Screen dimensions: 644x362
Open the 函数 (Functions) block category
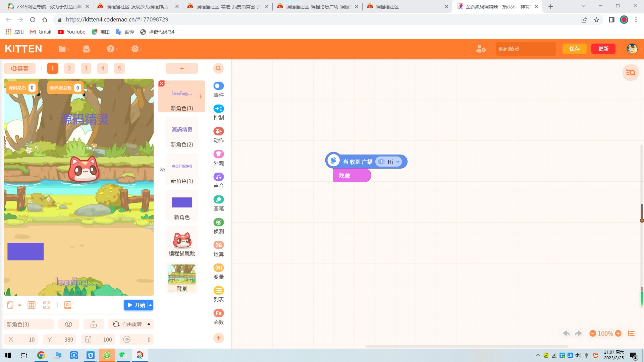[218, 317]
